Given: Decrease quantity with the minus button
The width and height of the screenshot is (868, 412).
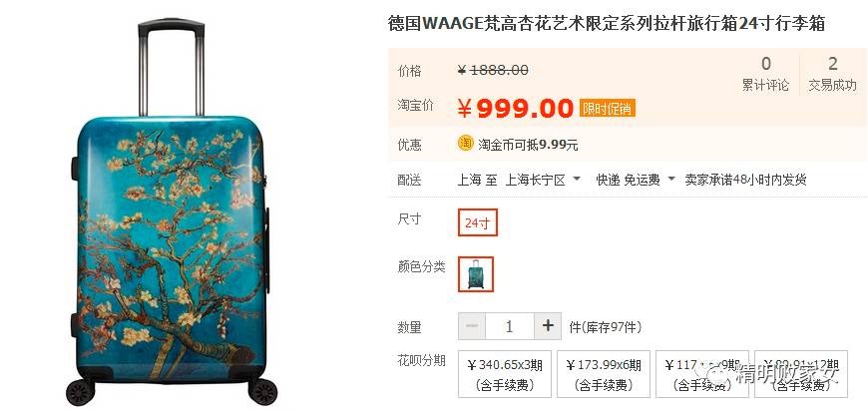Looking at the screenshot, I should 472,326.
